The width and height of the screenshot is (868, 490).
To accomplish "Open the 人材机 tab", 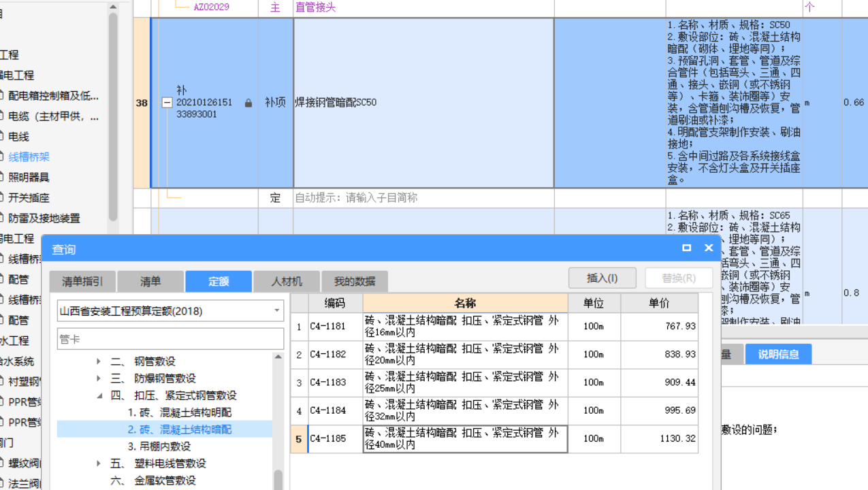I will tap(287, 281).
